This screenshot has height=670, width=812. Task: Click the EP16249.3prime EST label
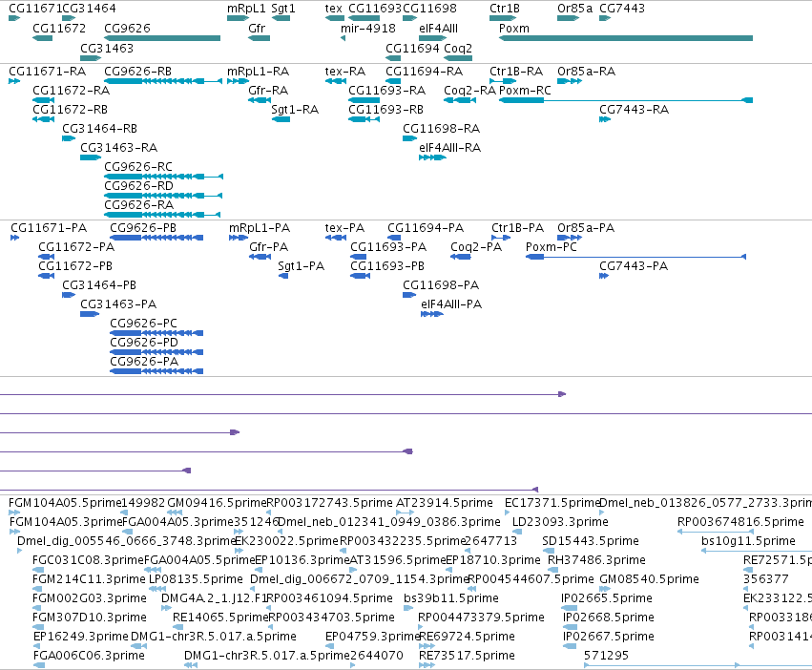point(80,636)
